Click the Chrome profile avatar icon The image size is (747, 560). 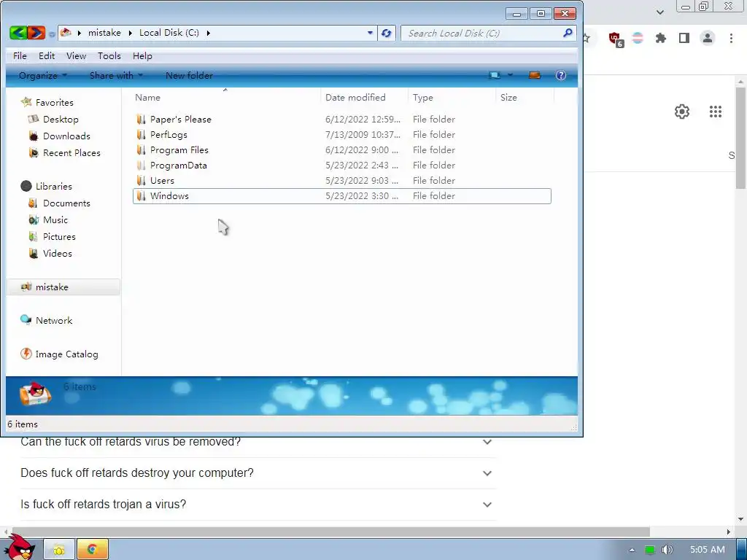(708, 38)
